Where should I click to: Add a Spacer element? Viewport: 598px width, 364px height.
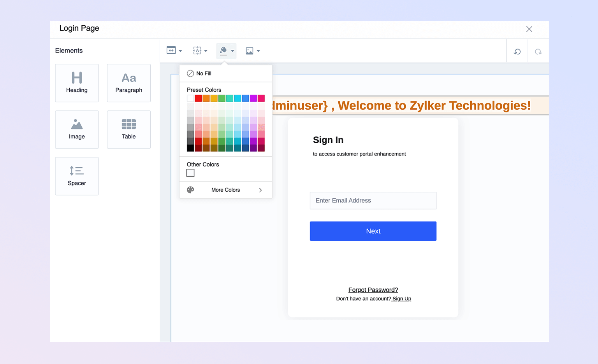point(77,176)
